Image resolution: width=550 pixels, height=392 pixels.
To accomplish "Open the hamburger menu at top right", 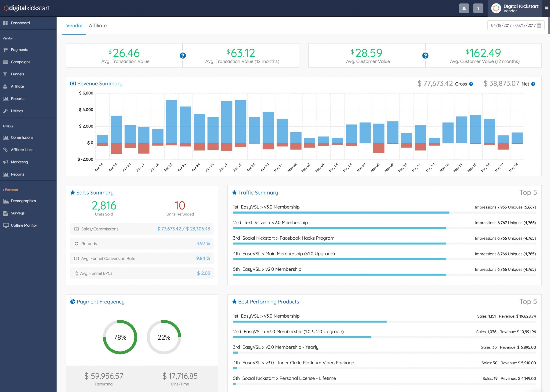I will (x=546, y=8).
